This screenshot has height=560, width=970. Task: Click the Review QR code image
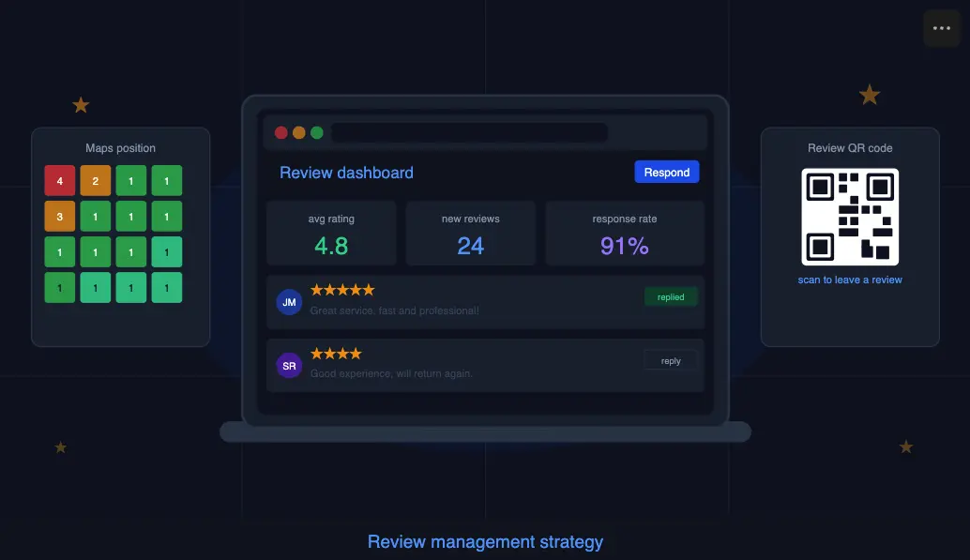pyautogui.click(x=849, y=216)
